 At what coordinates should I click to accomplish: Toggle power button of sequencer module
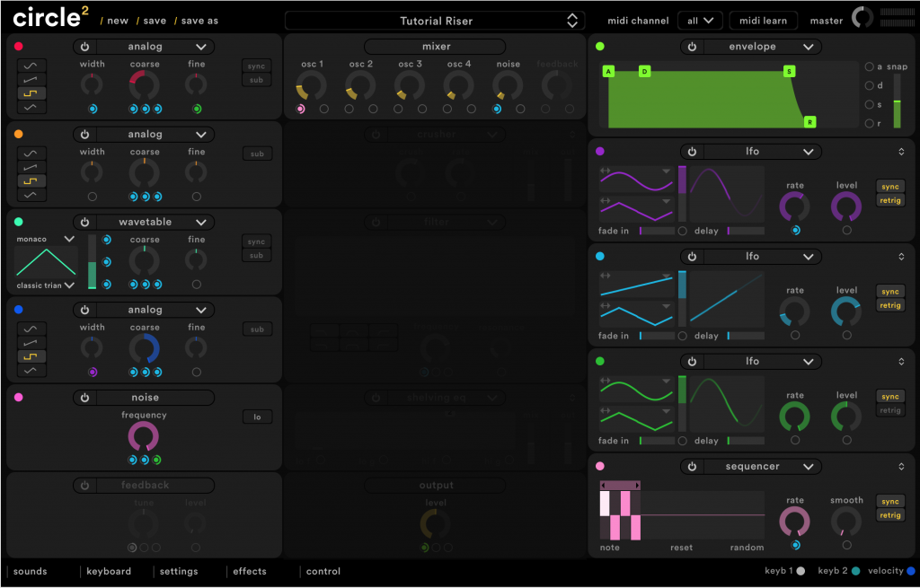tap(693, 467)
